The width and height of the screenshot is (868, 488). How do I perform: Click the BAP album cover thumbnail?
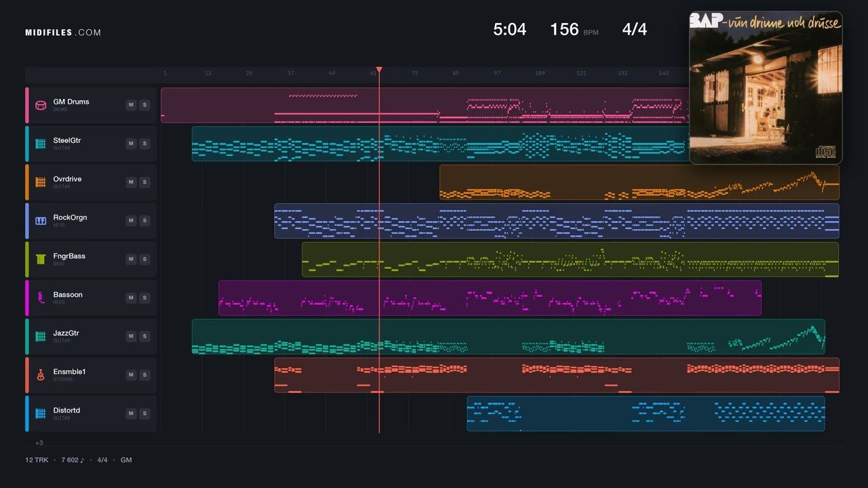point(766,87)
